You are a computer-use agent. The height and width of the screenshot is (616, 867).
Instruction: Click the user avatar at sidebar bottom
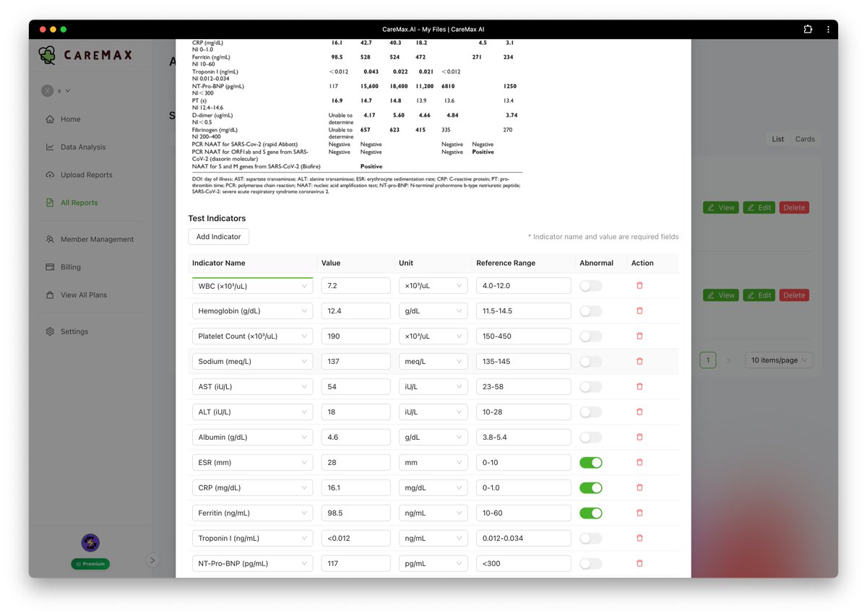pos(90,543)
